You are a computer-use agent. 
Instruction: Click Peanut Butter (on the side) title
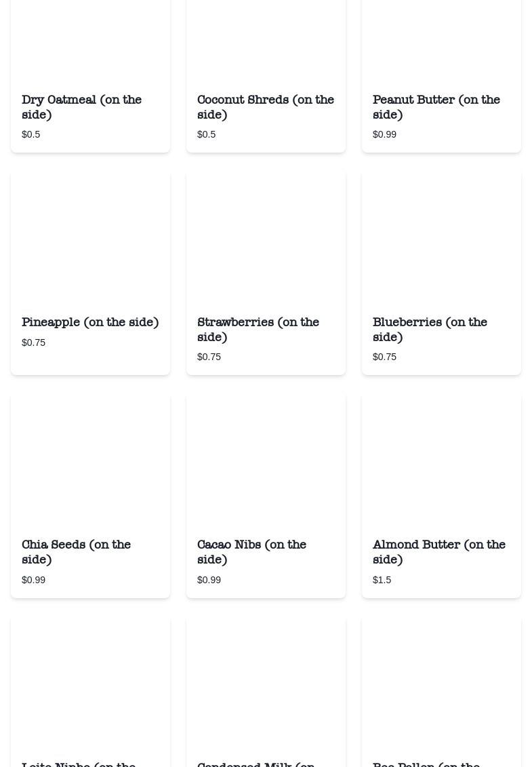pyautogui.click(x=436, y=107)
